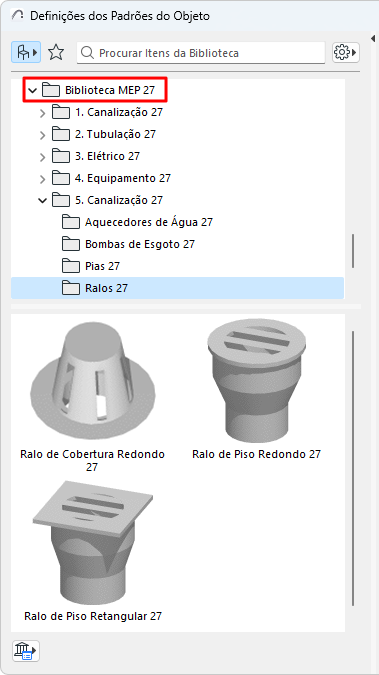Collapse the side panel with black arrow
This screenshot has height=675, width=379.
click(x=373, y=39)
